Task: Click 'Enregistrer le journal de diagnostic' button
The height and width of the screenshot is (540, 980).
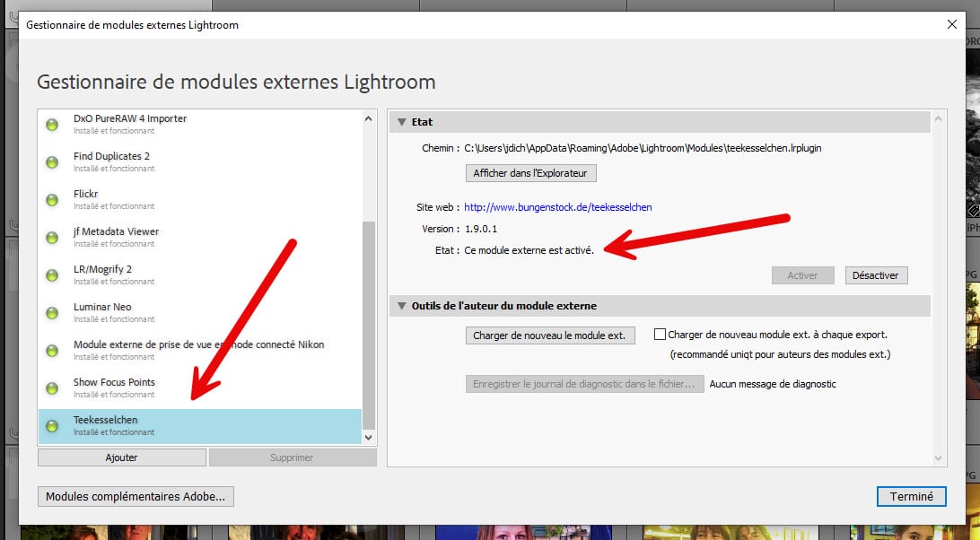Action: pyautogui.click(x=584, y=384)
